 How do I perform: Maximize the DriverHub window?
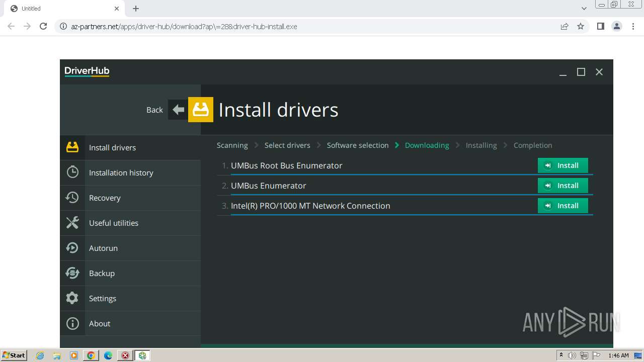pyautogui.click(x=581, y=72)
